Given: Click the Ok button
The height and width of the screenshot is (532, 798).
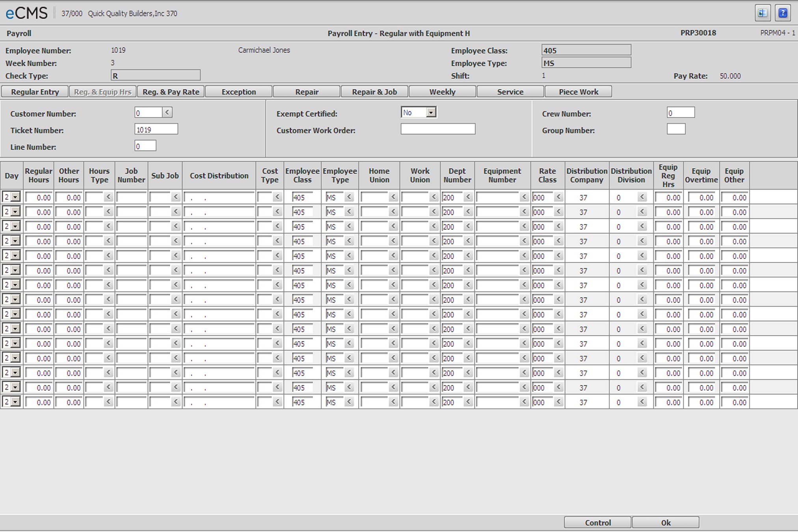Looking at the screenshot, I should click(666, 523).
